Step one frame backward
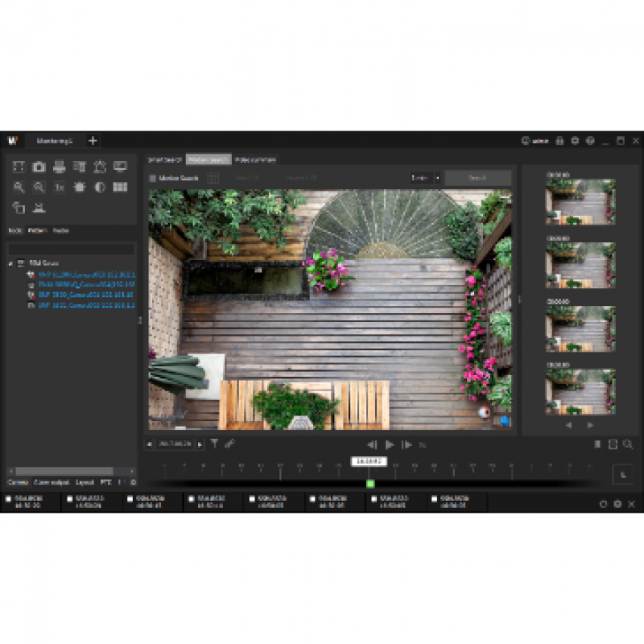 [372, 444]
